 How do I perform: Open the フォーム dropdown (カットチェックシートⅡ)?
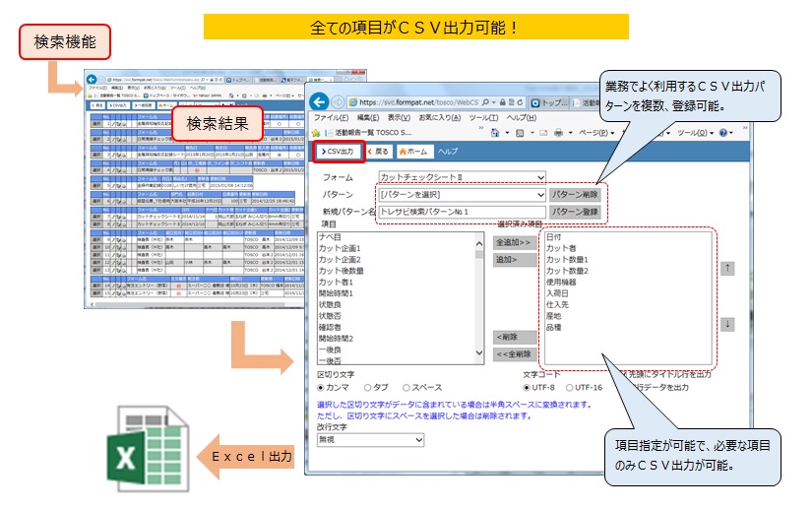(462, 177)
